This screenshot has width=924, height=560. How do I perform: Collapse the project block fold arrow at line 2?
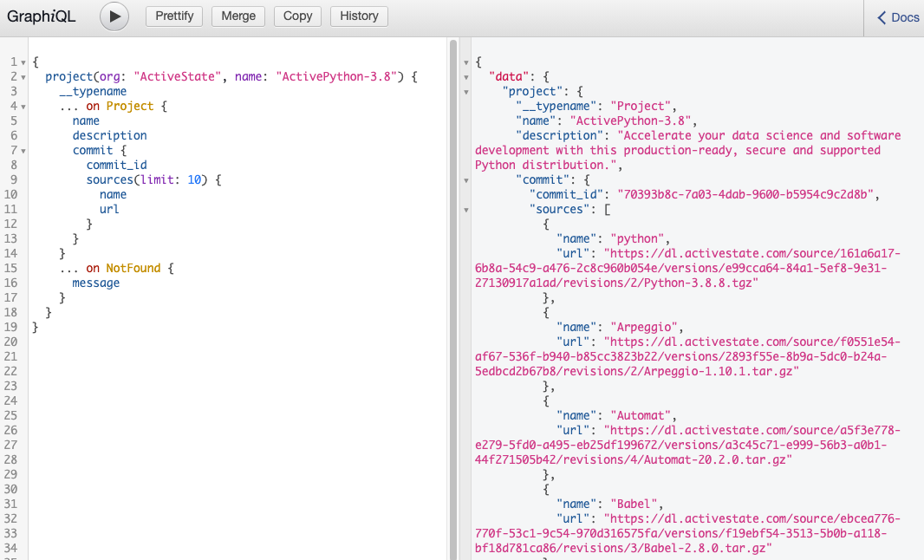(x=23, y=77)
